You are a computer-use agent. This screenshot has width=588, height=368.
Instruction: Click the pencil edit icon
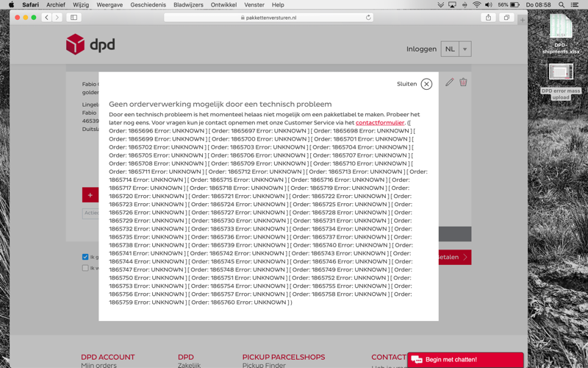click(x=449, y=82)
